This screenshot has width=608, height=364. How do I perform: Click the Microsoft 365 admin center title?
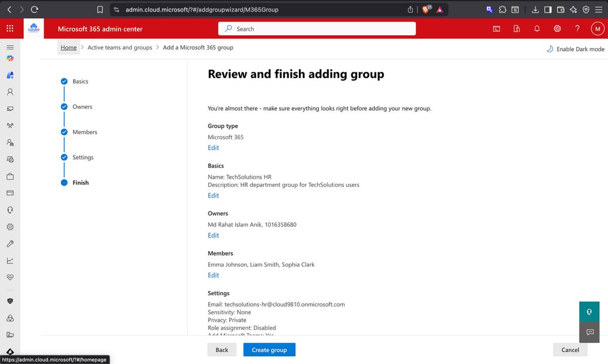click(100, 29)
